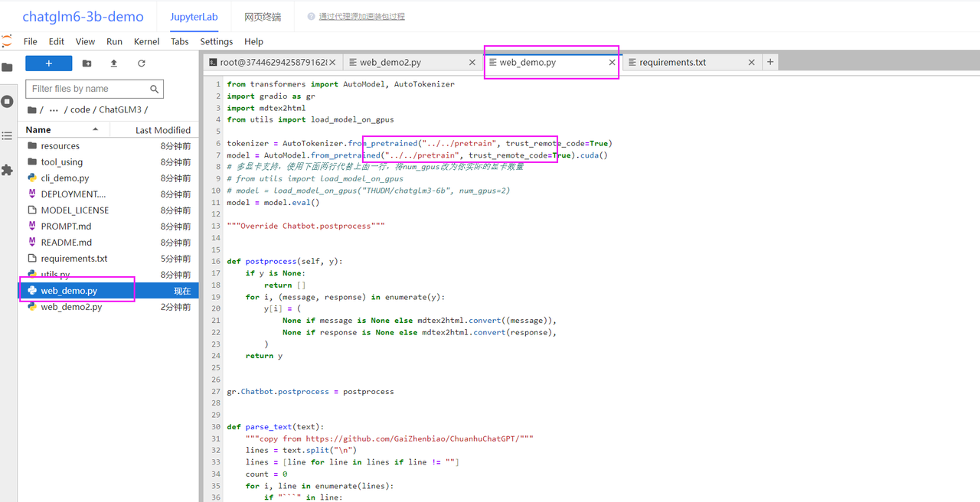Close the root terminal tab
980x502 pixels.
coord(332,63)
